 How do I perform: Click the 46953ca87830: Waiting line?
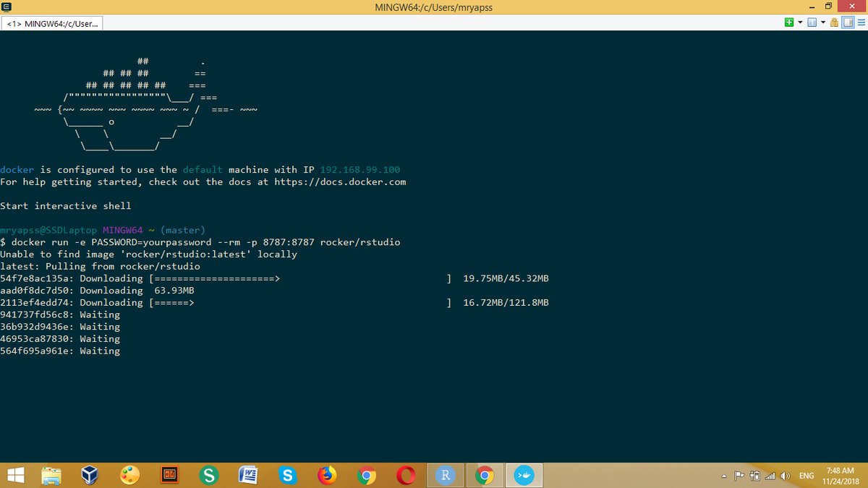[60, 338]
